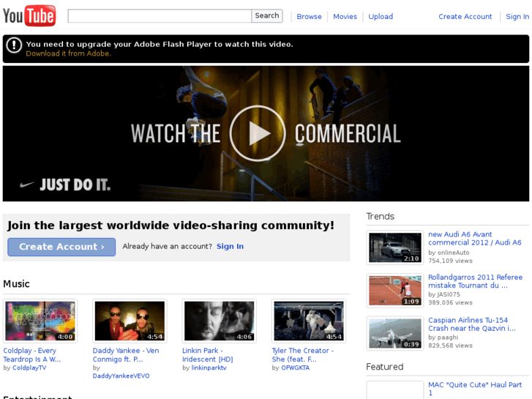
Task: Open the Tyler The Creator video thumbnail
Action: click(309, 321)
